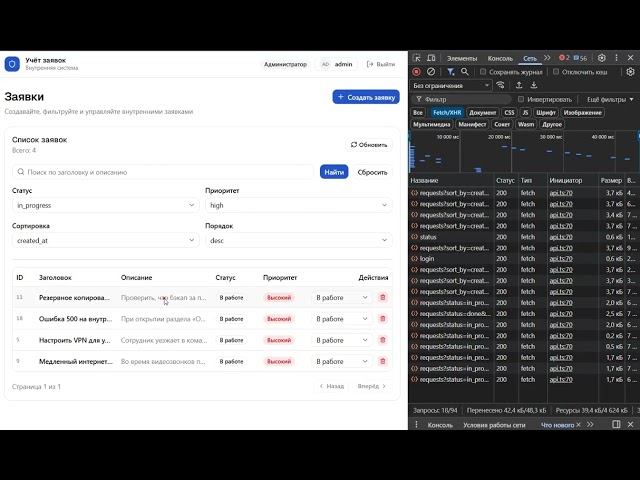Toggle the 'Изображение' type filter
Image resolution: width=640 pixels, height=480 pixels.
coord(582,113)
